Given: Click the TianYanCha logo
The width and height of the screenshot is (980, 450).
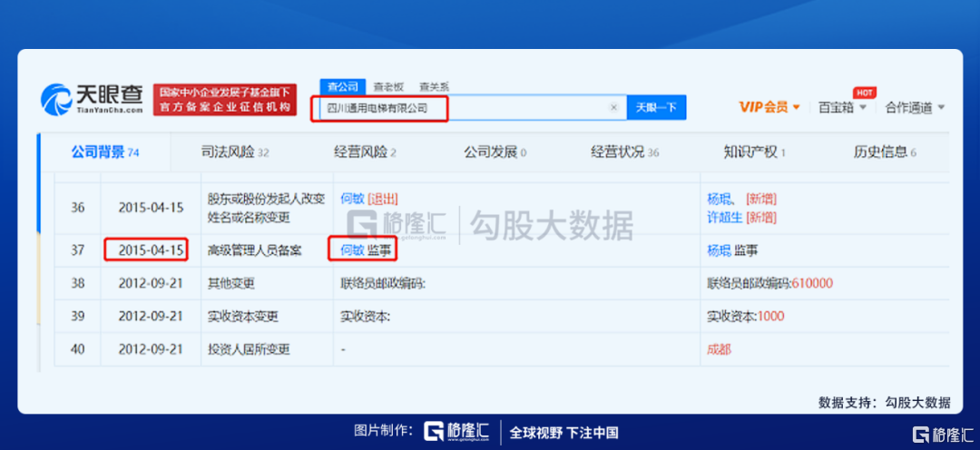Looking at the screenshot, I should click(x=92, y=100).
